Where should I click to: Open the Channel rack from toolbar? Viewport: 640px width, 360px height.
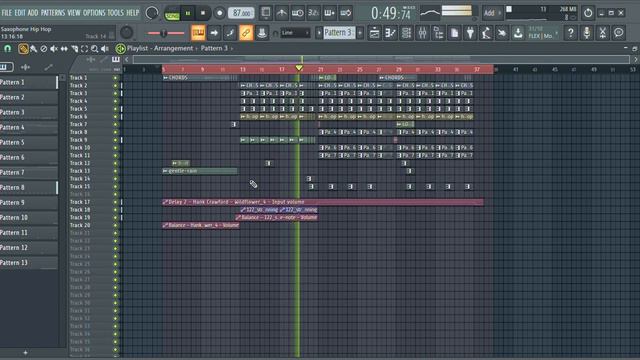[x=406, y=33]
